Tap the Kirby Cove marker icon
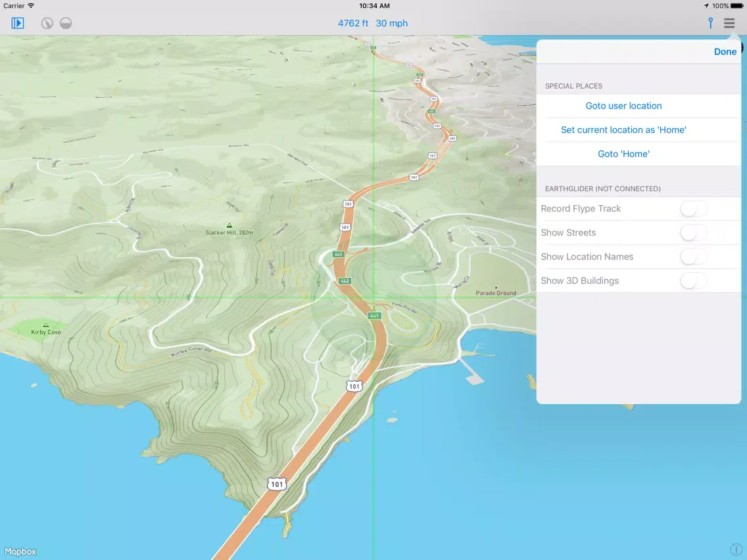The height and width of the screenshot is (560, 747). (46, 325)
